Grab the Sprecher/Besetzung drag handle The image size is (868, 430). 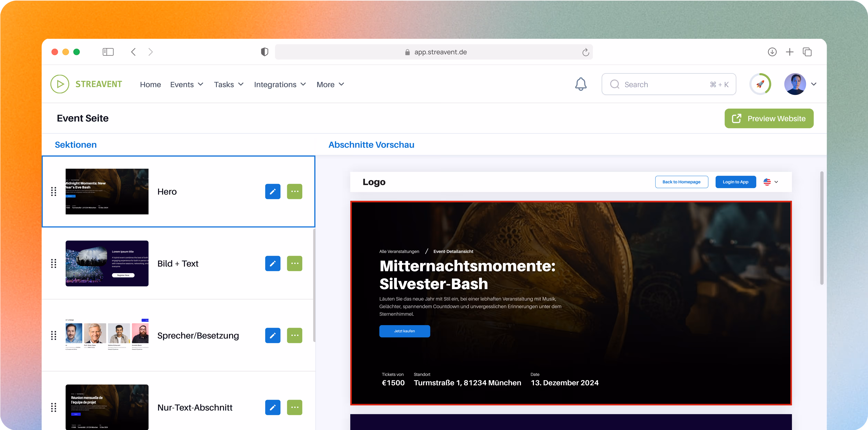pyautogui.click(x=54, y=335)
